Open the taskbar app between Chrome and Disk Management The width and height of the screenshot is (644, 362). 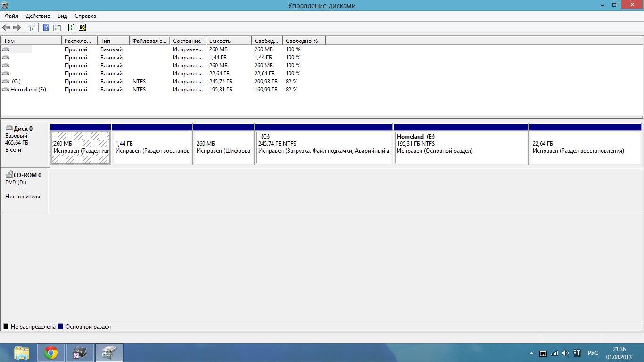(x=80, y=352)
